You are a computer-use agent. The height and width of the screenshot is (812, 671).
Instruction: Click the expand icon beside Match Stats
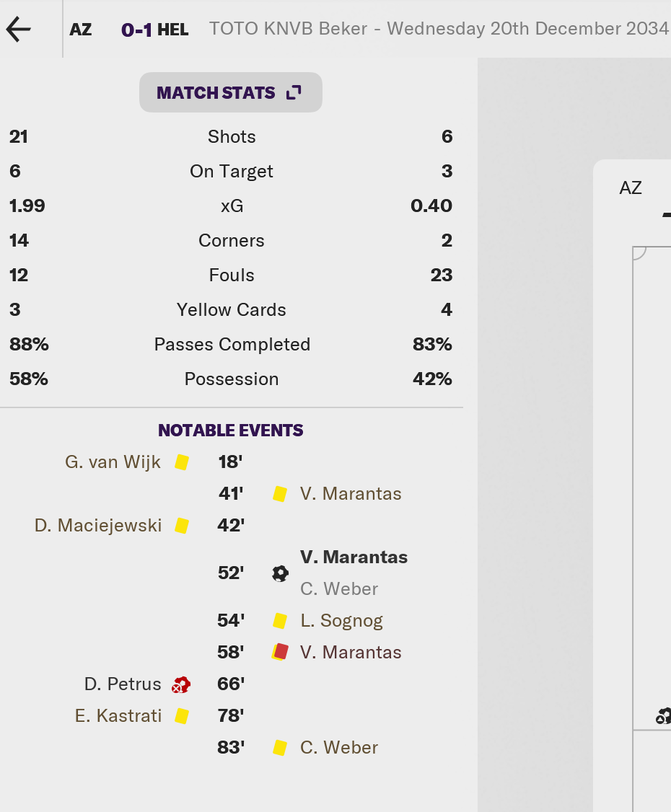(294, 92)
